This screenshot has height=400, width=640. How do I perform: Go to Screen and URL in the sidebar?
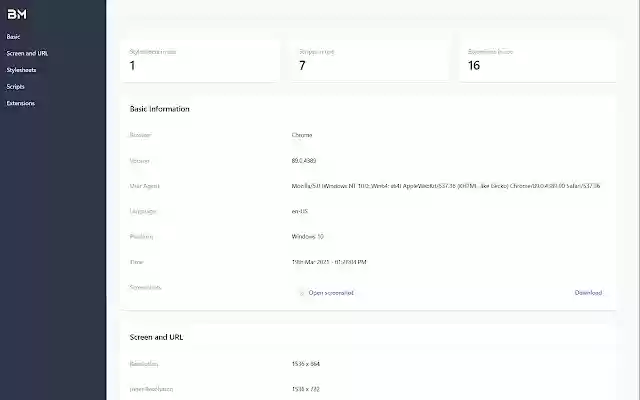tap(27, 53)
